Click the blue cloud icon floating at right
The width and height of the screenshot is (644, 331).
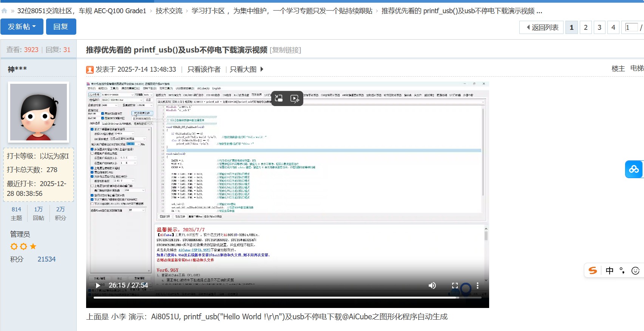click(634, 169)
